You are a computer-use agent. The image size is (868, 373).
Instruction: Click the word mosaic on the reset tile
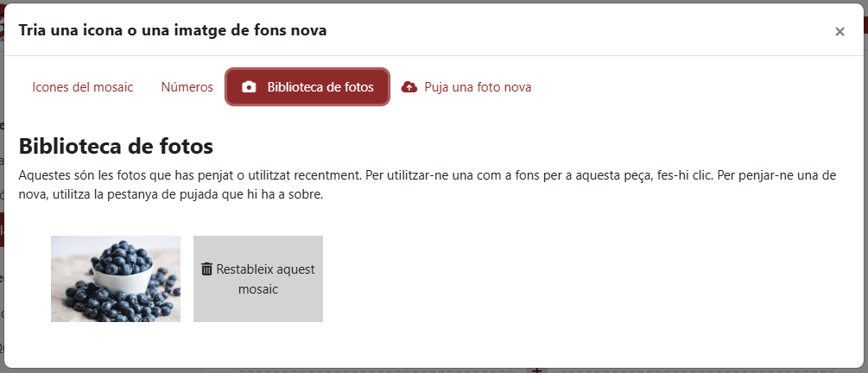258,289
